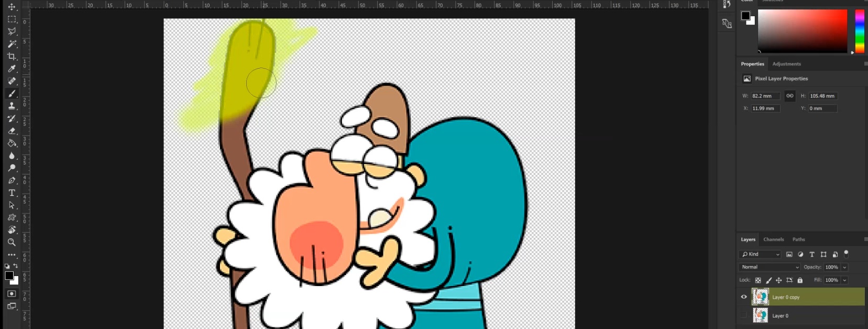This screenshot has height=329, width=868.
Task: Click the Opacity 100% value field
Action: (832, 267)
